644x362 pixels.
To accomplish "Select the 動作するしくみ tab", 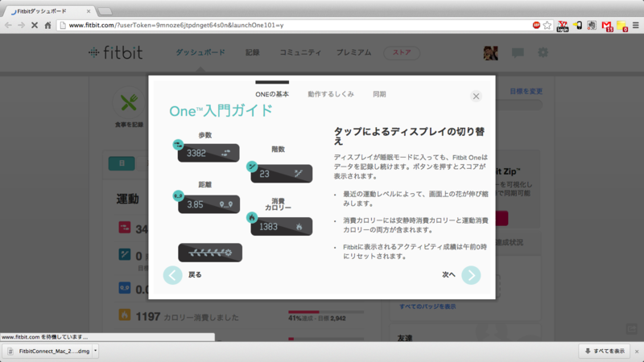I will (331, 94).
